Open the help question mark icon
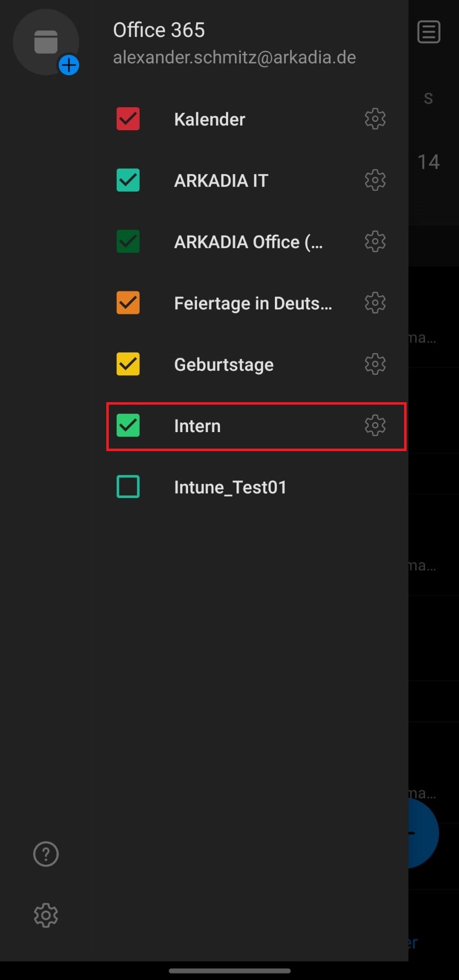 [46, 854]
